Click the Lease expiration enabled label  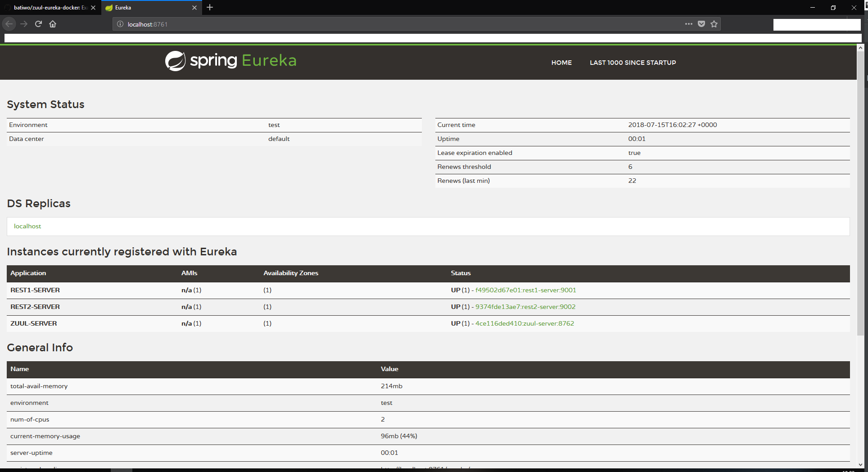point(475,153)
